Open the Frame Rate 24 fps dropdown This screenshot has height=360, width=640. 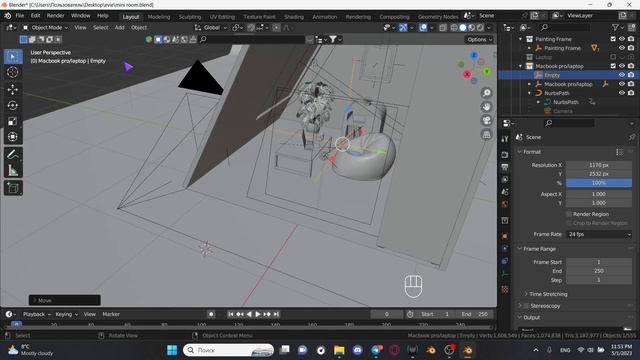pyautogui.click(x=599, y=234)
